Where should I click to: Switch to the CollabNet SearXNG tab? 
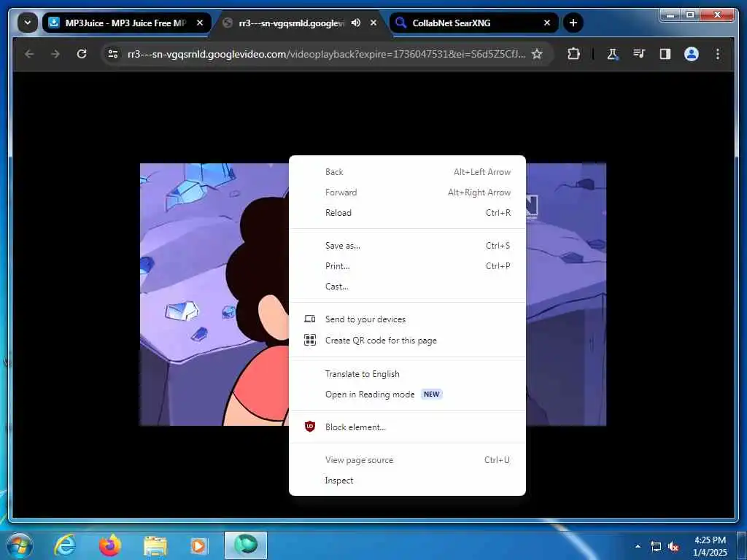(474, 23)
